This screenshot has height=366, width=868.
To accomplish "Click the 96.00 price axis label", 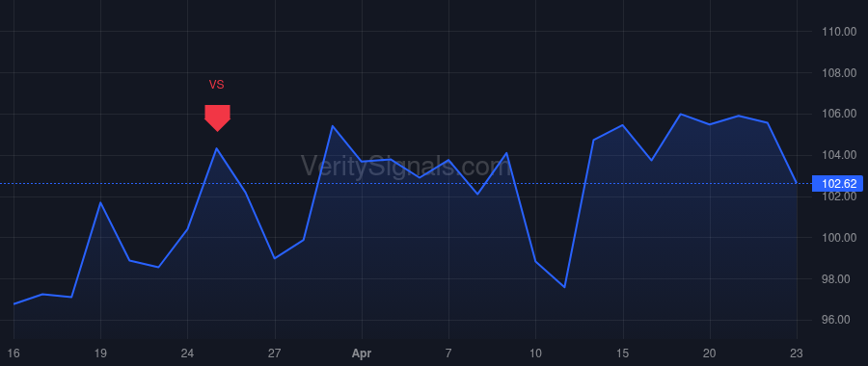I will [837, 320].
